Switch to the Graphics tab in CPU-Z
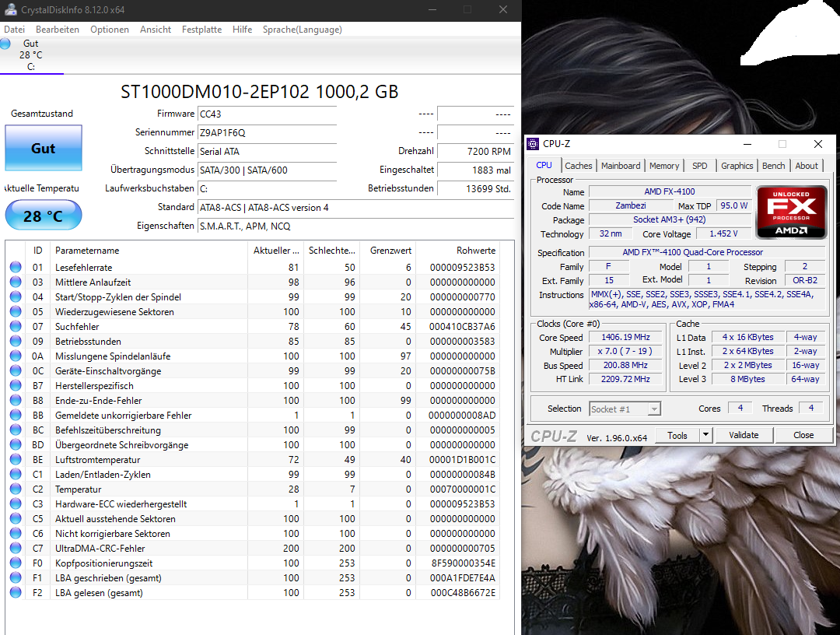Screen dimensions: 840x635 tap(737, 166)
